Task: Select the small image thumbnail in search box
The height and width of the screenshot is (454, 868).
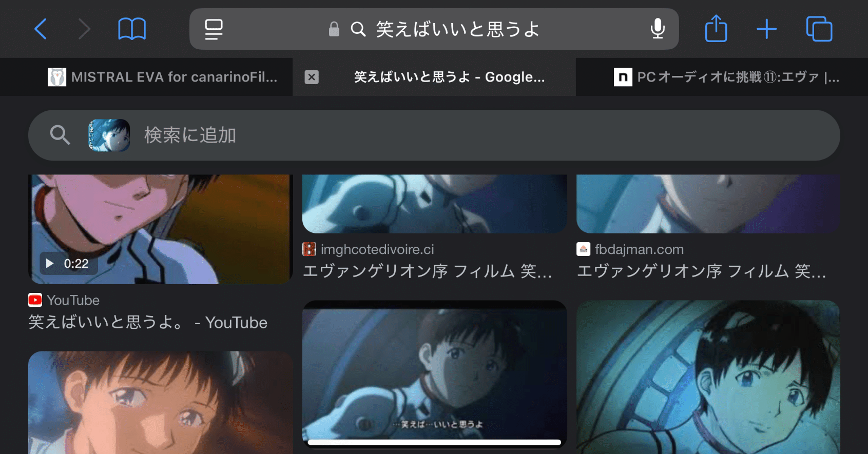Action: click(x=109, y=135)
